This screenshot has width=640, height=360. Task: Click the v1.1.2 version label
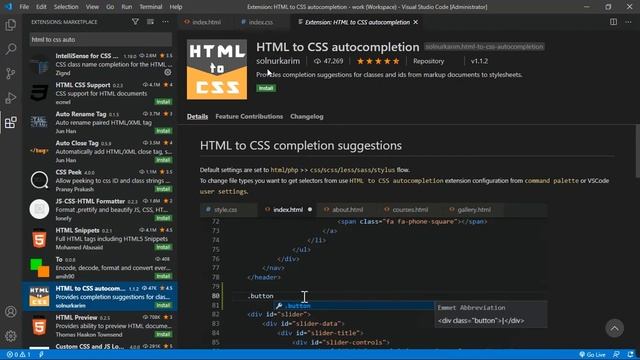479,61
